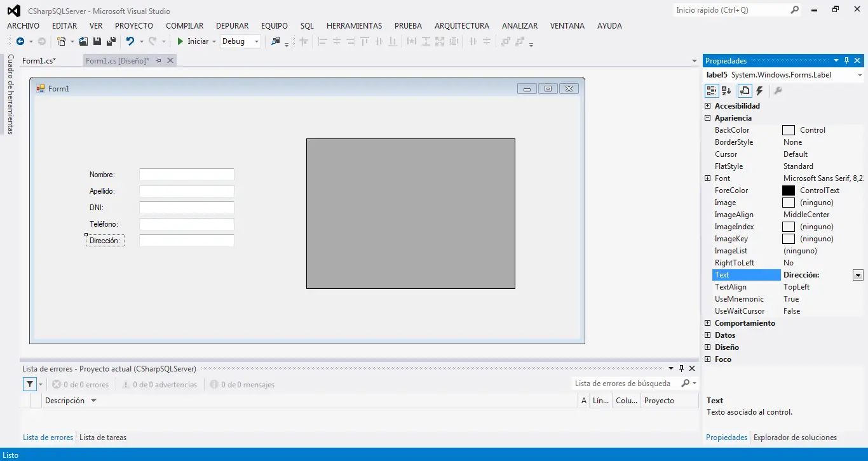This screenshot has width=868, height=461.
Task: Undo the last action via the toolbar arrow
Action: pyautogui.click(x=130, y=41)
